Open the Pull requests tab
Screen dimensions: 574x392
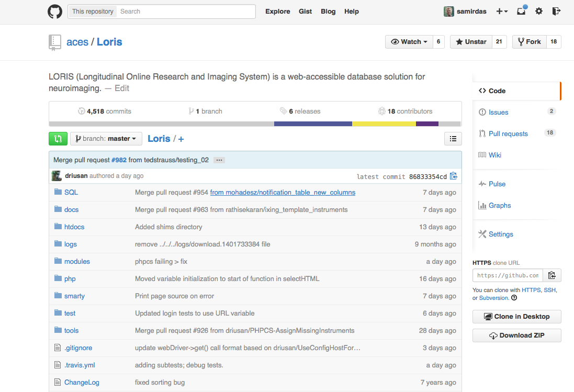[x=508, y=133]
